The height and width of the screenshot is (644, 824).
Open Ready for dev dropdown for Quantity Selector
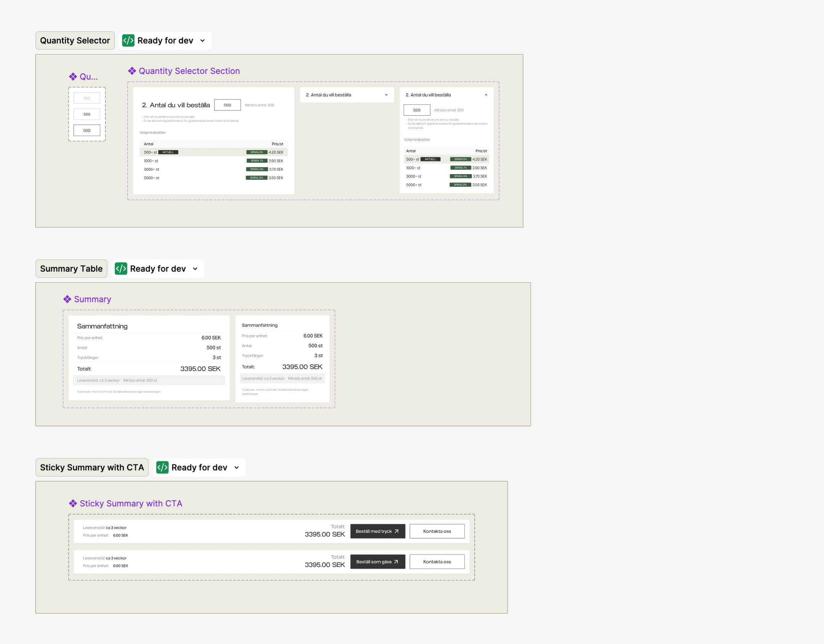point(202,40)
